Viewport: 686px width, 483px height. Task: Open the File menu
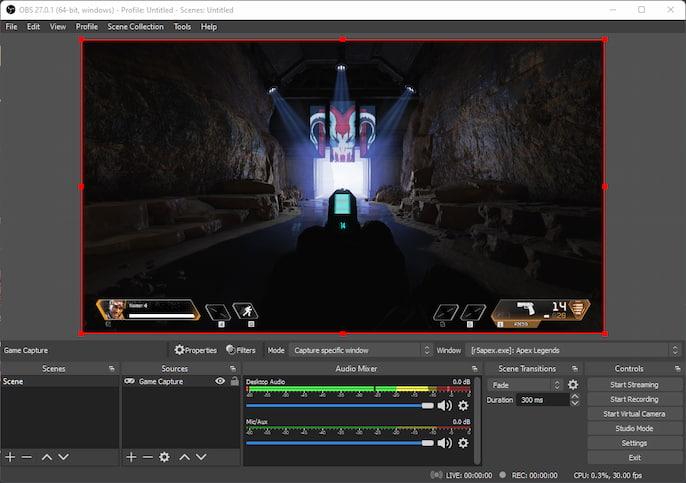point(11,27)
